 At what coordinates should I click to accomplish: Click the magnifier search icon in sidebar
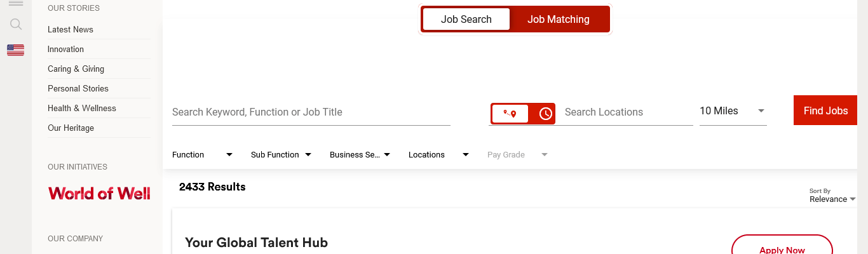click(x=16, y=24)
